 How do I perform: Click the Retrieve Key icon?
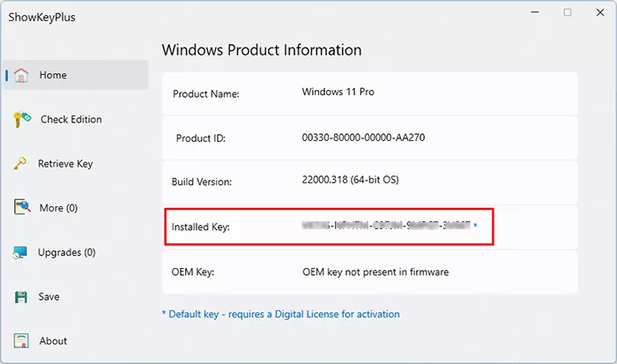coord(20,164)
